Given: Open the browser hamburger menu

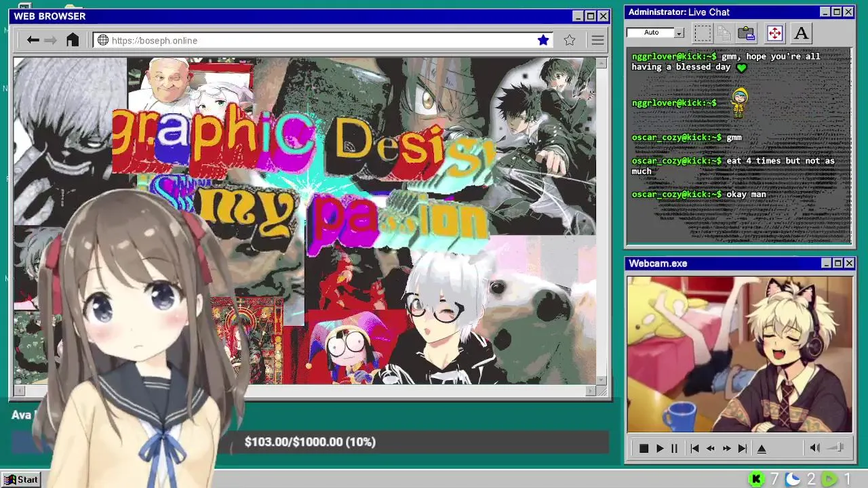Looking at the screenshot, I should pyautogui.click(x=597, y=41).
